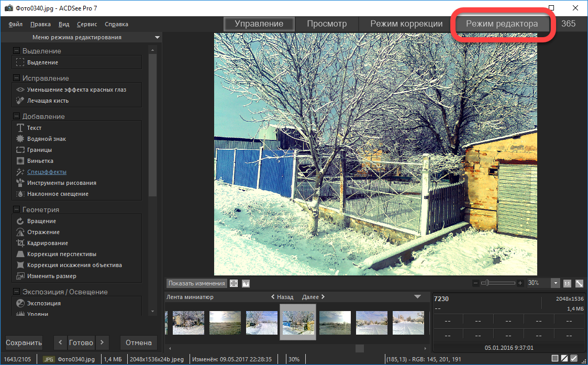588x365 pixels.
Task: Toggle the full screen icon beside Показать изменения
Action: (234, 283)
